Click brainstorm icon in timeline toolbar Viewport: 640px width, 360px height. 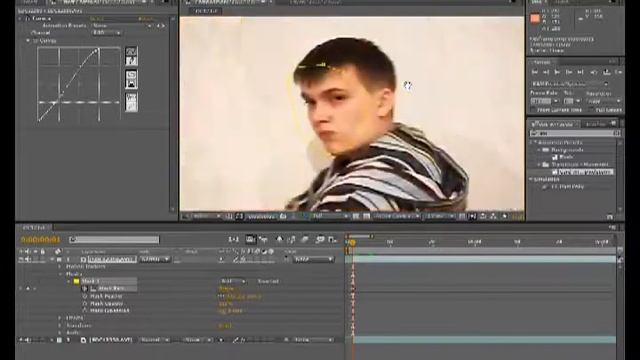pyautogui.click(x=320, y=240)
